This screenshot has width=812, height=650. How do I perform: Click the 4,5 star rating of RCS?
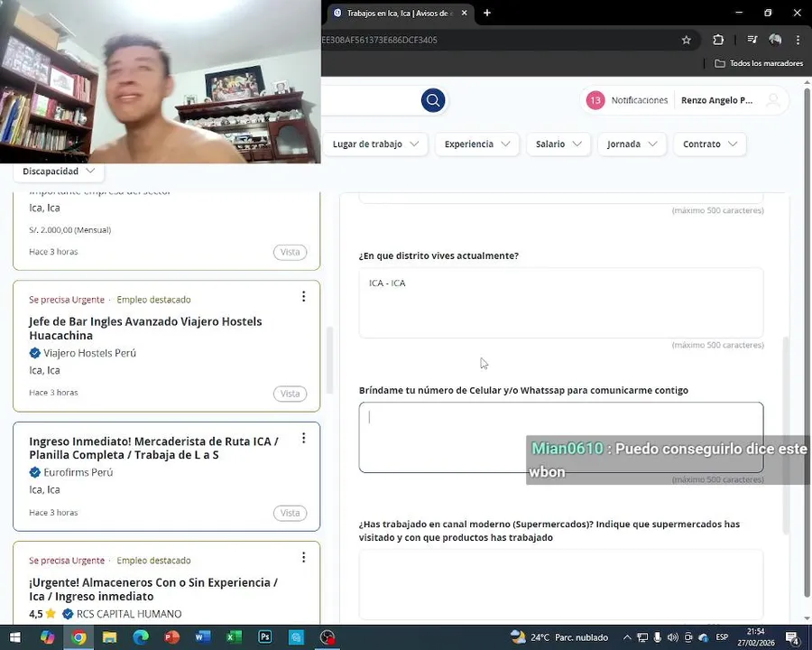(42, 614)
